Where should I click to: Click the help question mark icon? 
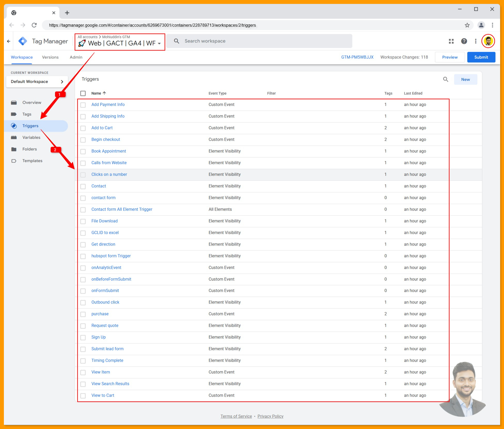click(464, 41)
